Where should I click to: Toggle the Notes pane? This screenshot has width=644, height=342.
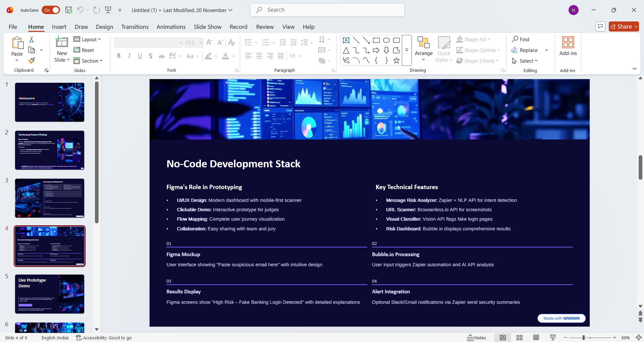[x=477, y=338]
